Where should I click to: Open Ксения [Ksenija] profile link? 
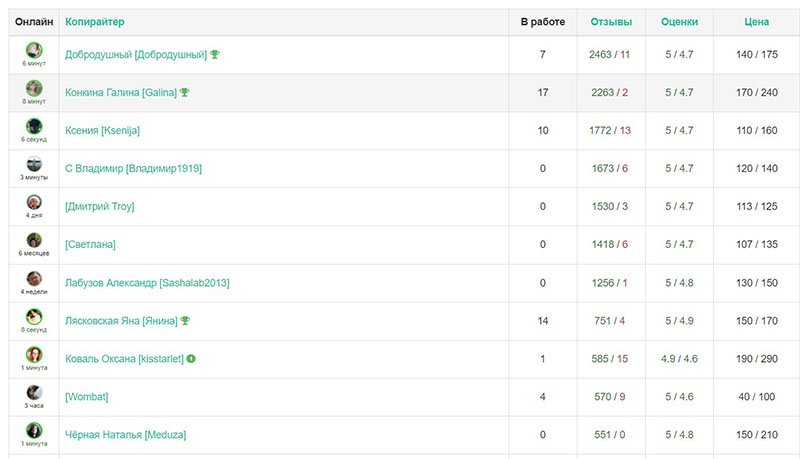(x=102, y=131)
